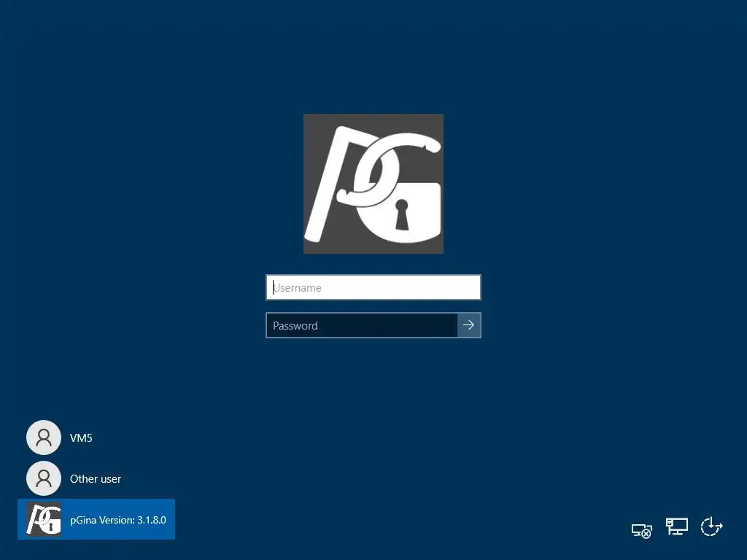This screenshot has height=560, width=747.
Task: Select the VM5 user account
Action: [x=96, y=437]
